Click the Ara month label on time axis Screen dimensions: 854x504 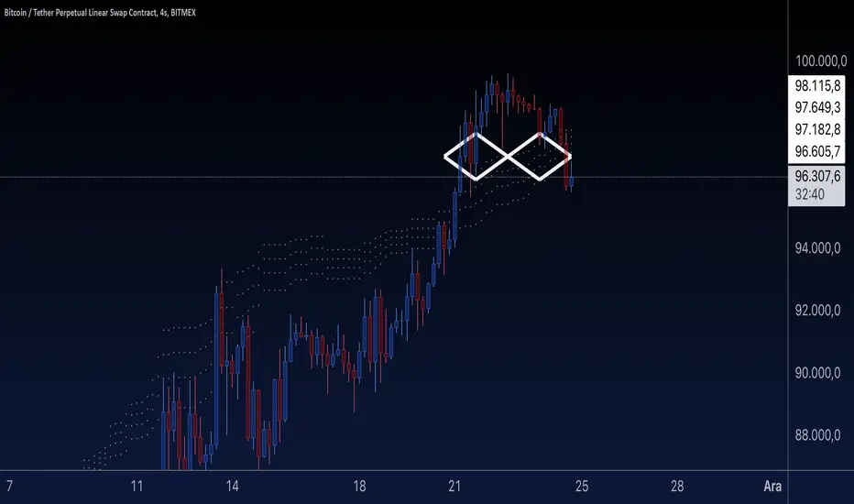[772, 486]
